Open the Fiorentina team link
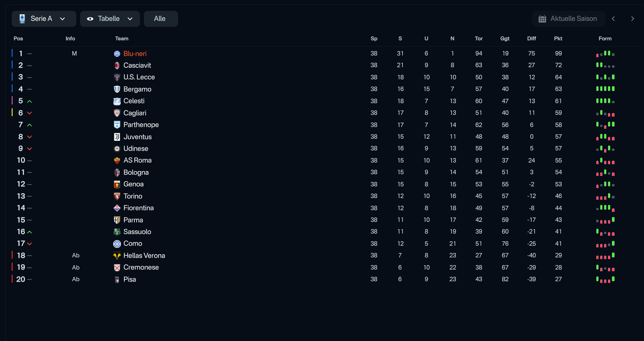This screenshot has width=644, height=341. pos(138,208)
